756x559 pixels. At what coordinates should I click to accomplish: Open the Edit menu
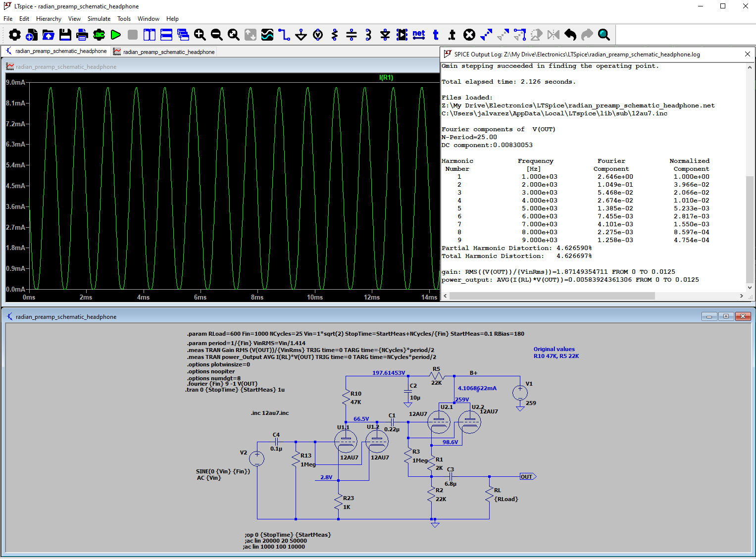point(24,19)
